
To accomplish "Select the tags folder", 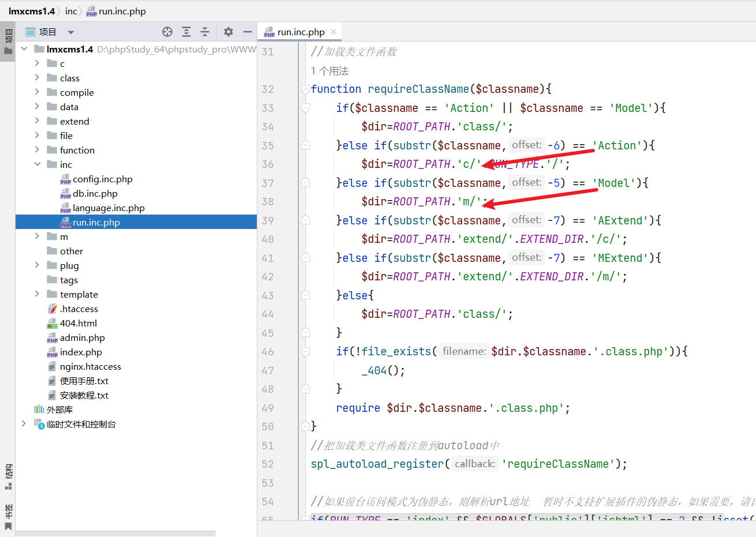I will point(69,280).
